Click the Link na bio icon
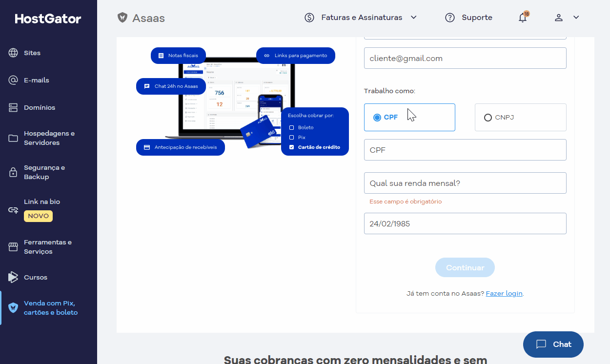The width and height of the screenshot is (610, 364). 13,210
